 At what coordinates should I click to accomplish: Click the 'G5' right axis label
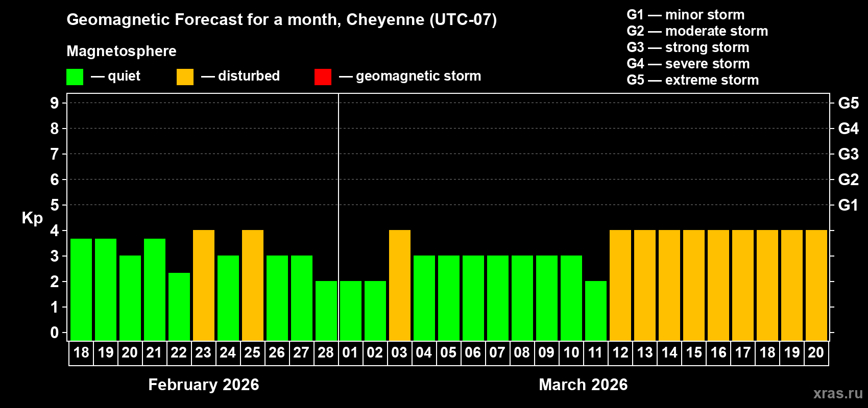(849, 103)
